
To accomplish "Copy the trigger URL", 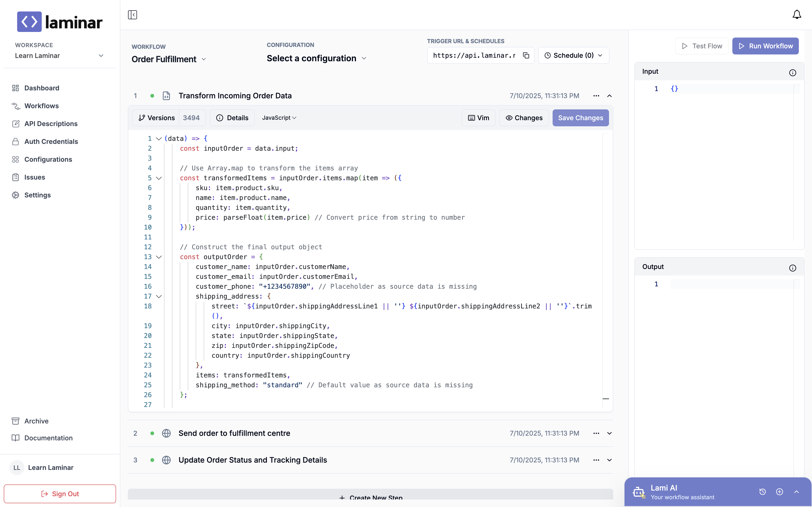I will 526,55.
